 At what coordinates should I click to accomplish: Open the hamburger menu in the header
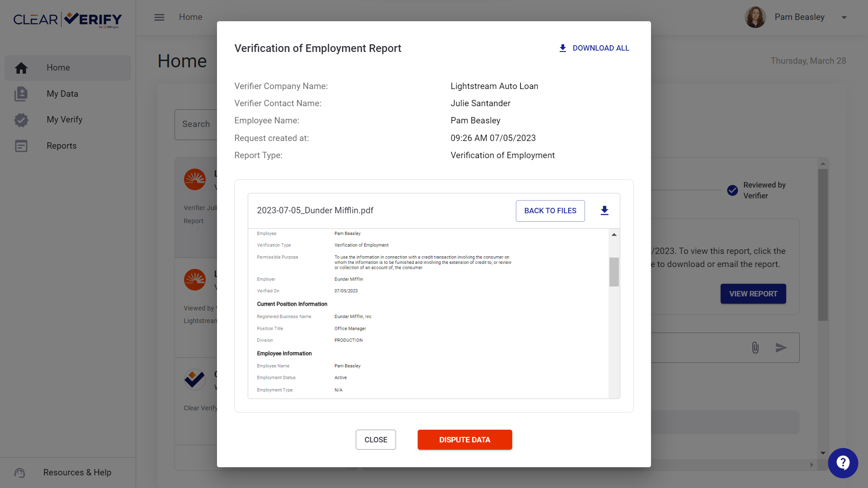point(159,17)
